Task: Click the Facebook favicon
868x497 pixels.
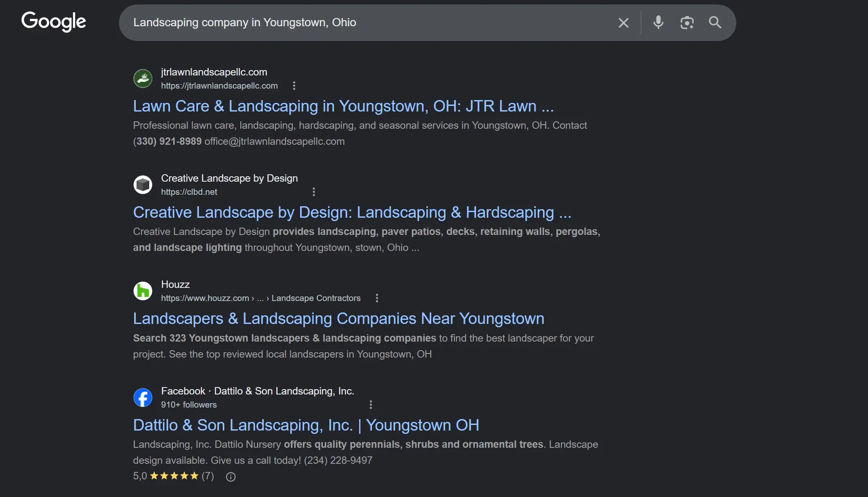Action: pyautogui.click(x=143, y=398)
